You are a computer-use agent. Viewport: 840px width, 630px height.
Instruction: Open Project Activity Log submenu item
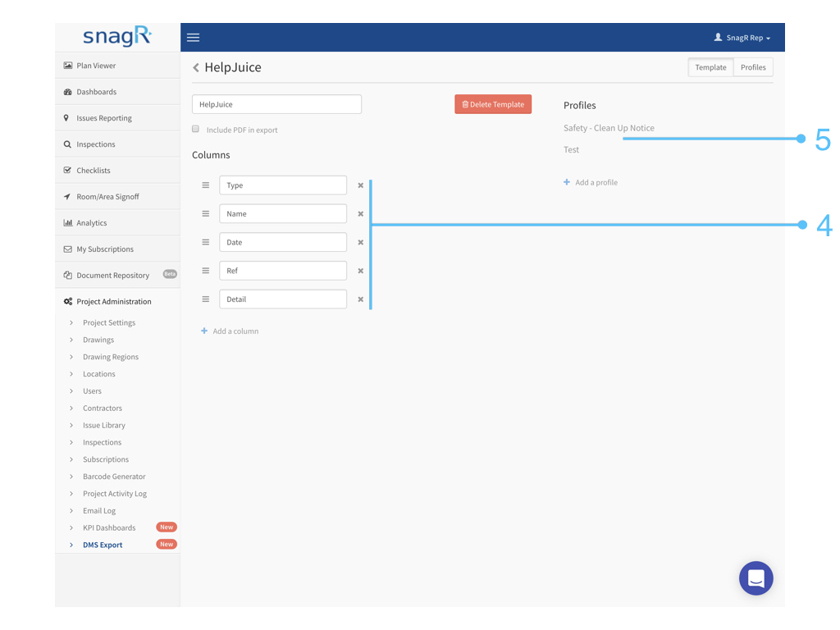click(115, 493)
